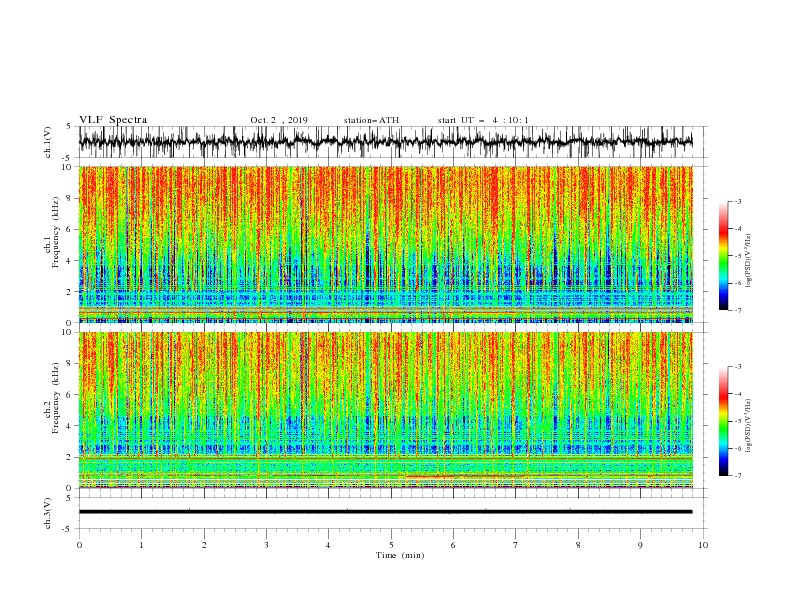
Task: Click the "5" volt tick on ch.1(V) axis
Action: coord(69,127)
